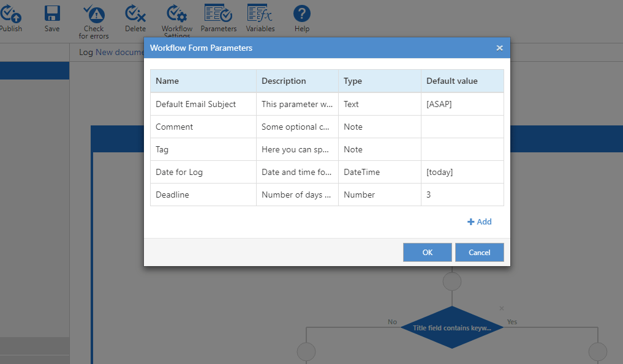The image size is (623, 364).
Task: Click the Publish toolbar icon
Action: pyautogui.click(x=11, y=14)
